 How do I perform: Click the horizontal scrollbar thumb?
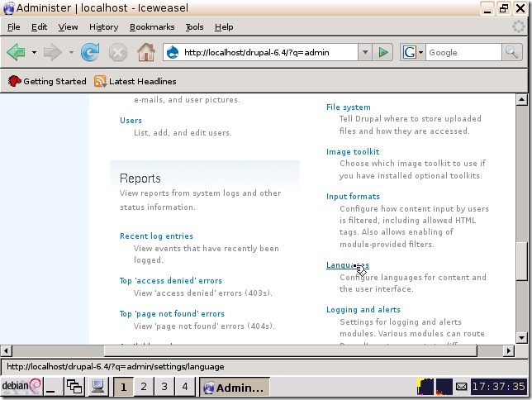pyautogui.click(x=291, y=350)
